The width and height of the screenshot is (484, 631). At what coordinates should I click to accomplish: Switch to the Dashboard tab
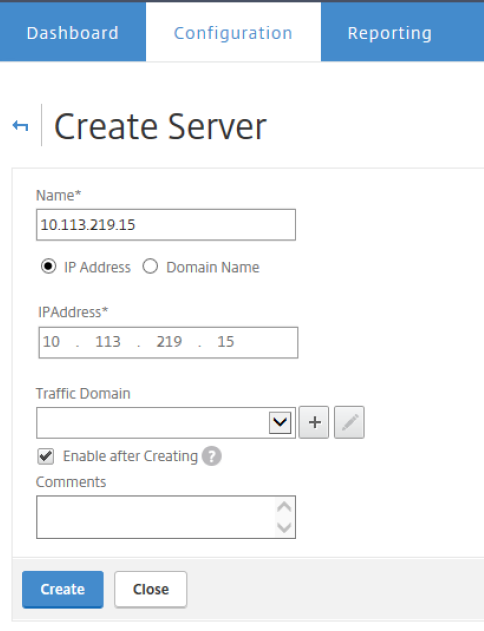(x=73, y=33)
